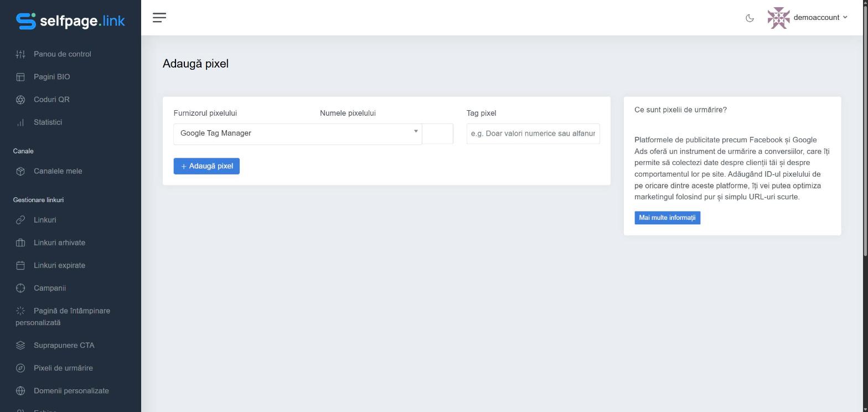Screen dimensions: 868x412
Task: Click the Mai multe informații button
Action: click(667, 218)
